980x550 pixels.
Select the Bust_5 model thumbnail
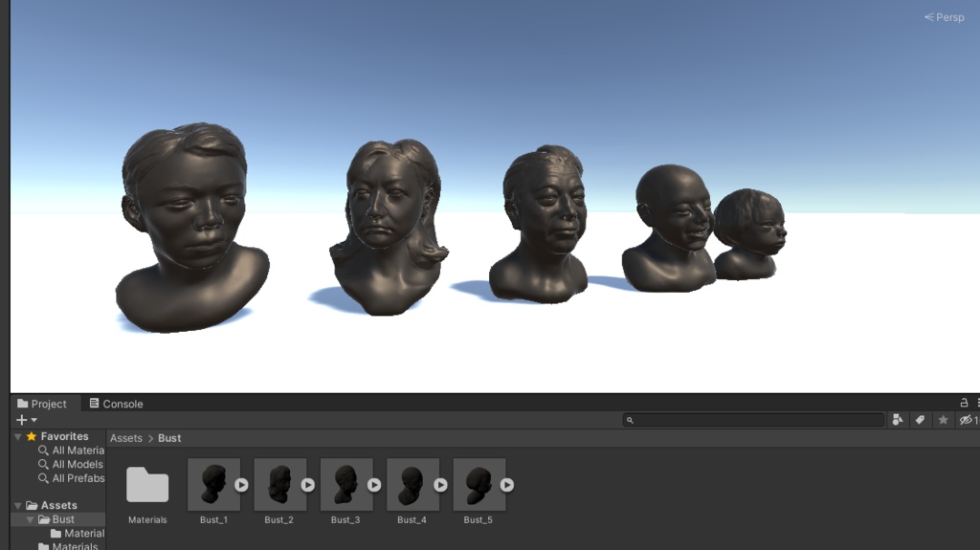coord(479,484)
